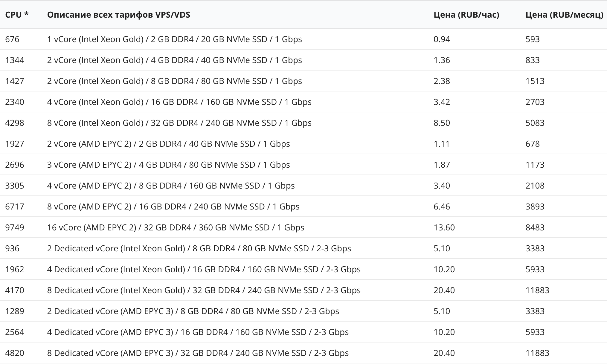Select the 8 vCore Intel Xeon Gold 32 GB / 1 Gbps description
The height and width of the screenshot is (364, 607).
[179, 123]
